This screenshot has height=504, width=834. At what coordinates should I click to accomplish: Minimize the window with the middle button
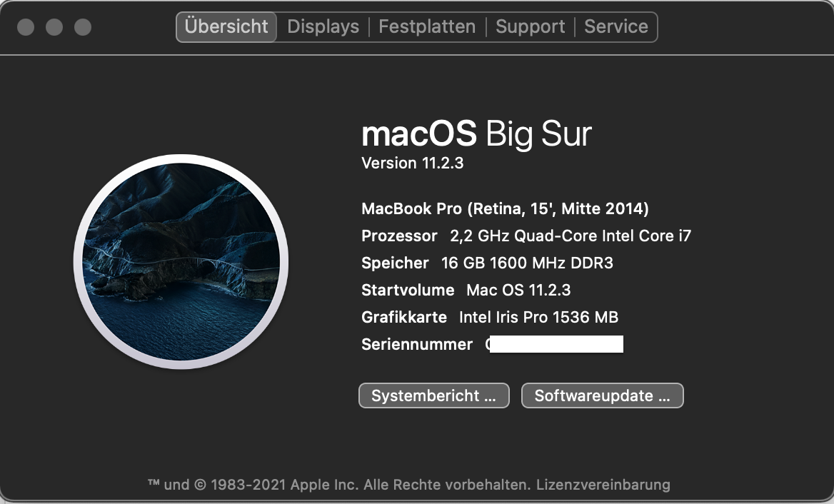point(54,27)
